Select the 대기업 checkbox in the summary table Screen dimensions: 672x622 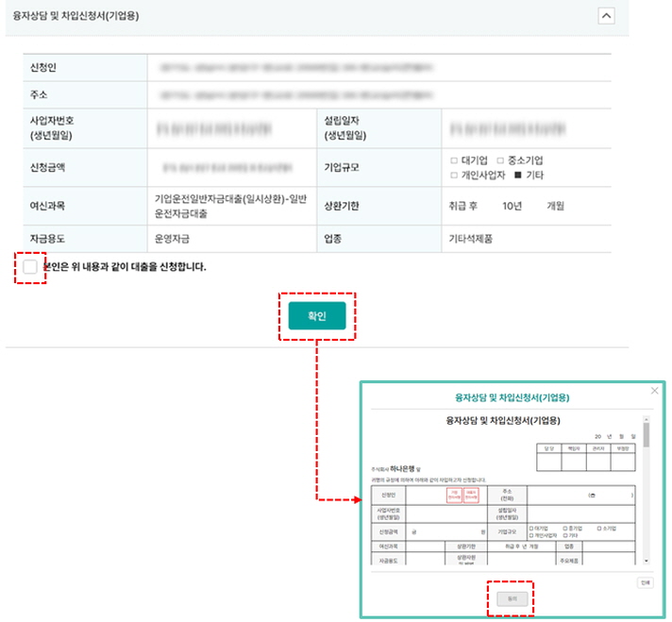point(454,160)
